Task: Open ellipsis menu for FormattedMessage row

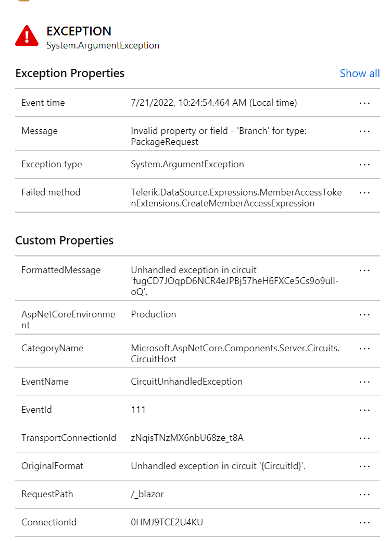Action: pyautogui.click(x=364, y=270)
